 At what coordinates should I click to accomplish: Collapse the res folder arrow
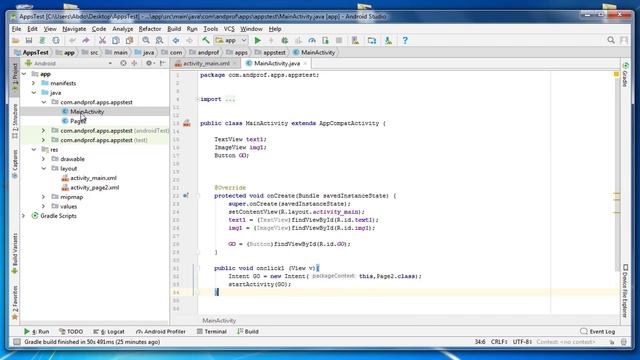(x=34, y=149)
